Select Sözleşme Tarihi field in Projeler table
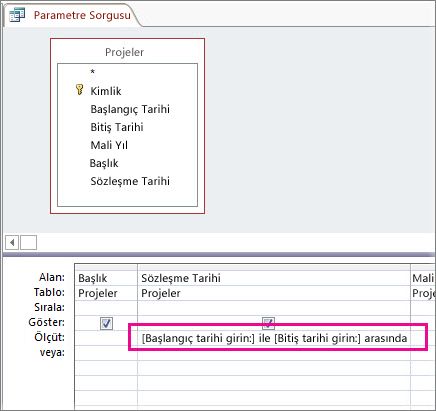This screenshot has width=436, height=411. (x=130, y=181)
